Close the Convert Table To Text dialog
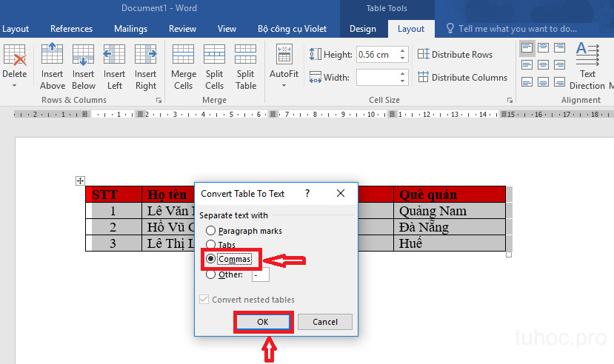Screen dimensions: 614x364 (341, 193)
